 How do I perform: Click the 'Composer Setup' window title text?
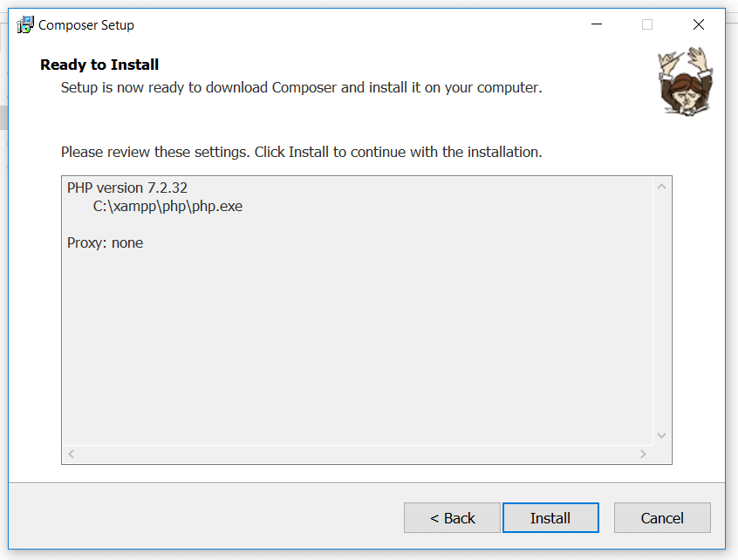(86, 25)
